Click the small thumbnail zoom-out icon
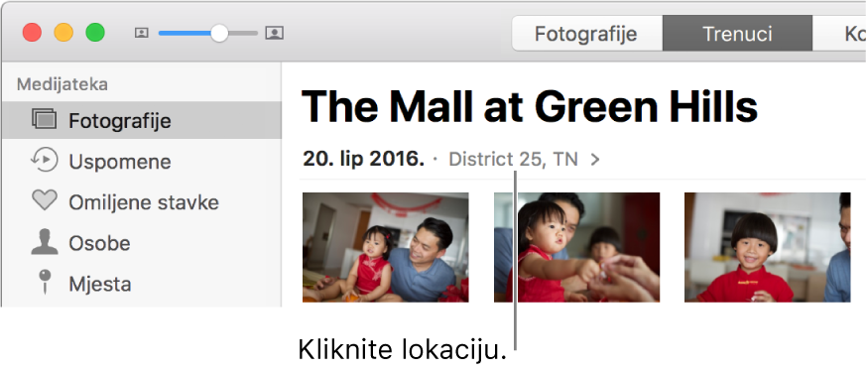 (x=142, y=33)
